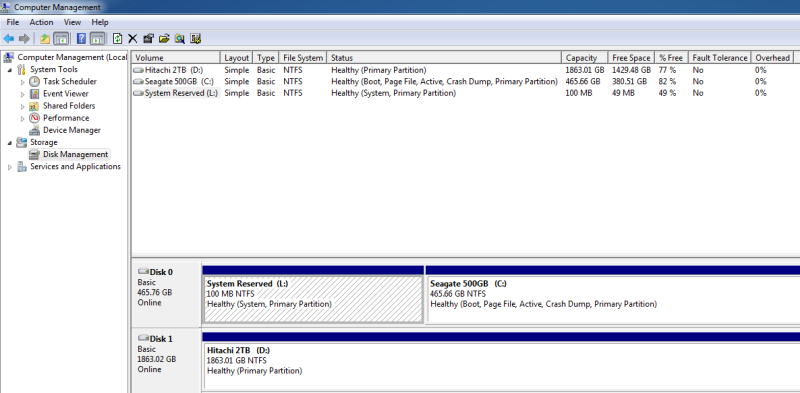Click the 1863.01 GB capacity cell
800x393 pixels.
pos(585,70)
